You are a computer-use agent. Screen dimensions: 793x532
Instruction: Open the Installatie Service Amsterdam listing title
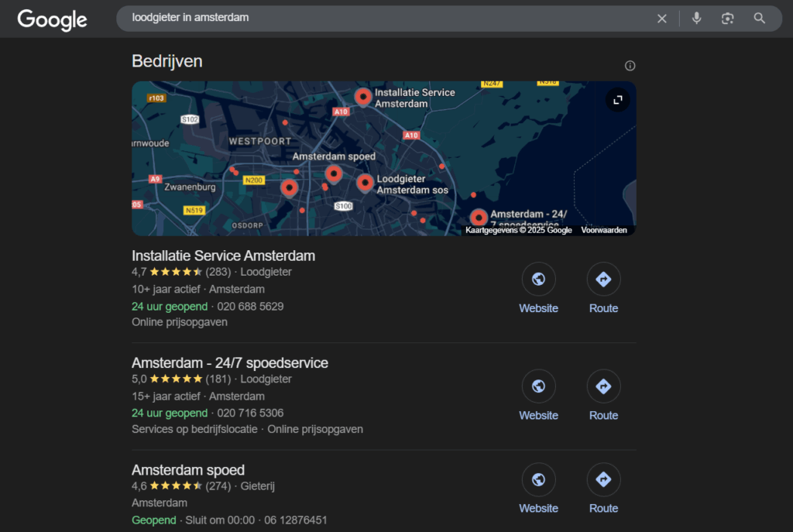coord(223,256)
